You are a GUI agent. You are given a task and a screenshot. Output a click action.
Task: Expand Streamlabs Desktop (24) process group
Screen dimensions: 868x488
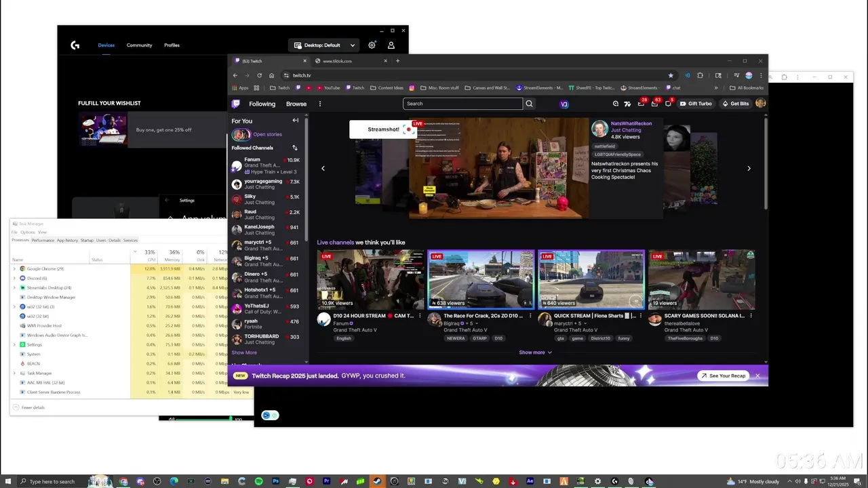[x=14, y=287]
